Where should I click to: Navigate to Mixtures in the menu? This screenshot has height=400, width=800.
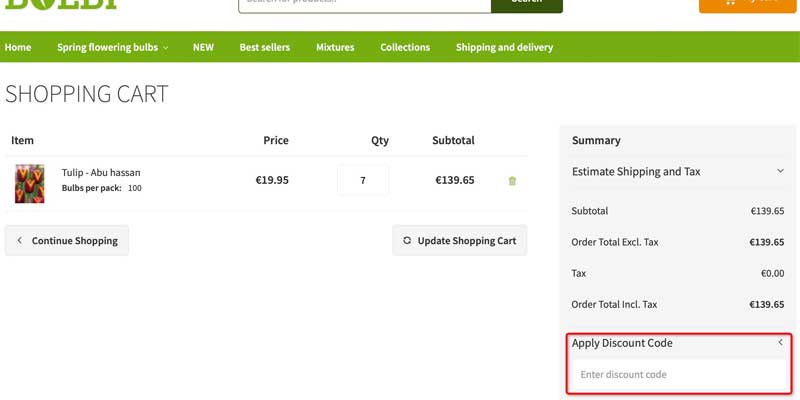[335, 47]
